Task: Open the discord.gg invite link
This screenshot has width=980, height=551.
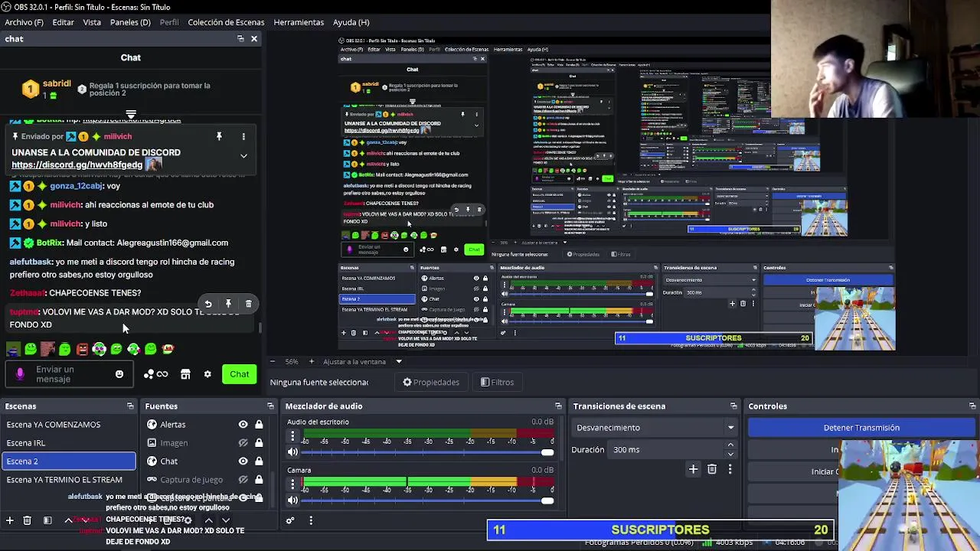Action: coord(77,165)
